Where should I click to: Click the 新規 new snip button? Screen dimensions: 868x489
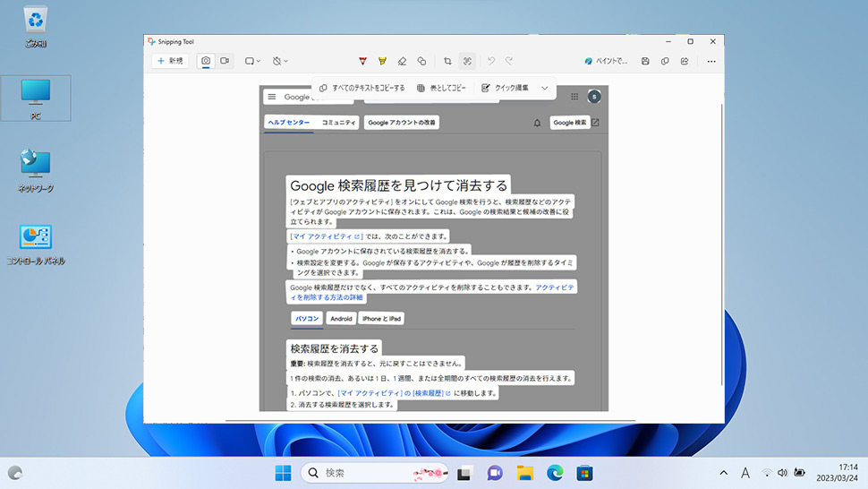(170, 61)
